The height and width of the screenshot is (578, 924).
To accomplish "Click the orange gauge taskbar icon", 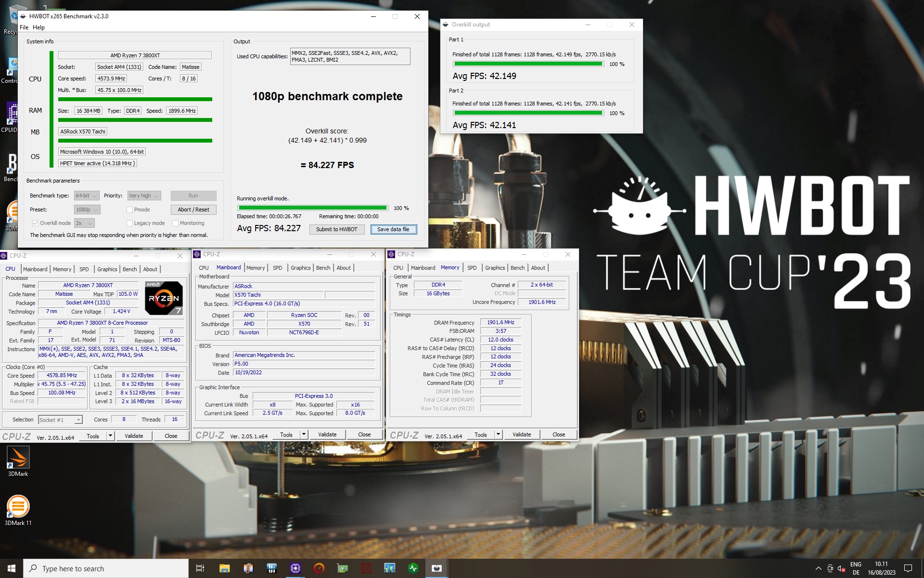I will pyautogui.click(x=319, y=568).
